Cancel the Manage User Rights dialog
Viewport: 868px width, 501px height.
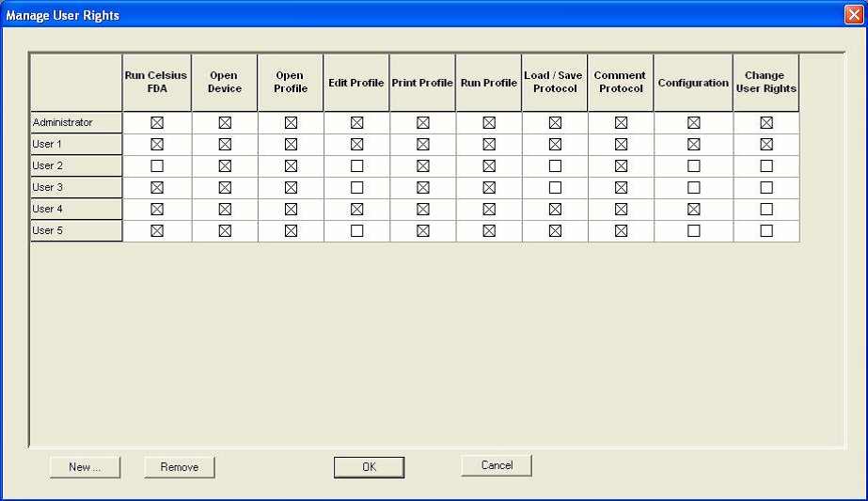(x=497, y=465)
